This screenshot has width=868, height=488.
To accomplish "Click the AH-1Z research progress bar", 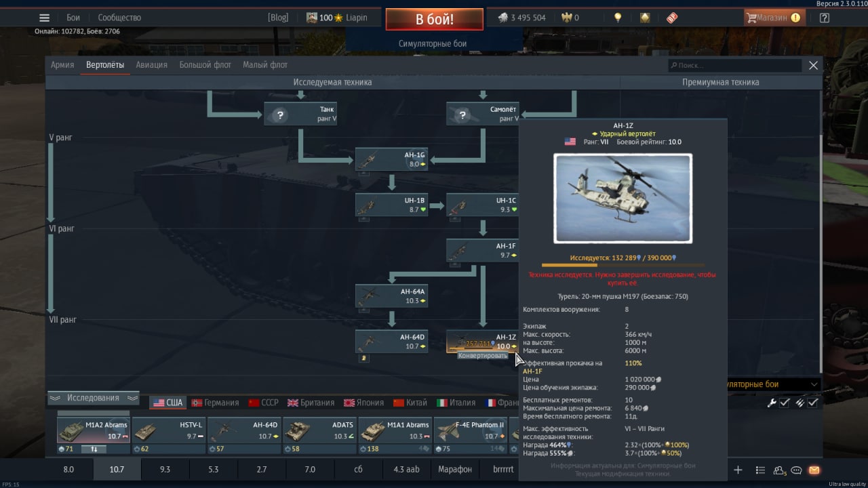I will (x=623, y=265).
